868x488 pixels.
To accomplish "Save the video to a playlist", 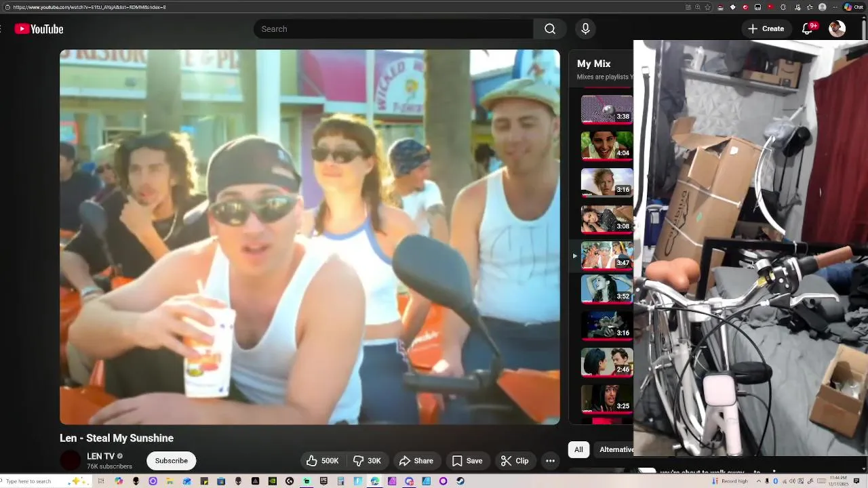I will 467,461.
